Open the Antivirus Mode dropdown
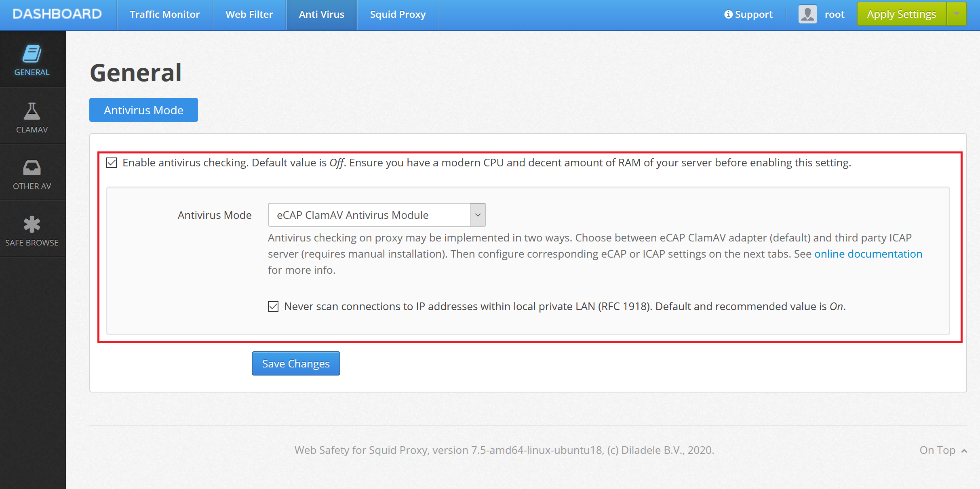This screenshot has width=980, height=489. pyautogui.click(x=377, y=215)
